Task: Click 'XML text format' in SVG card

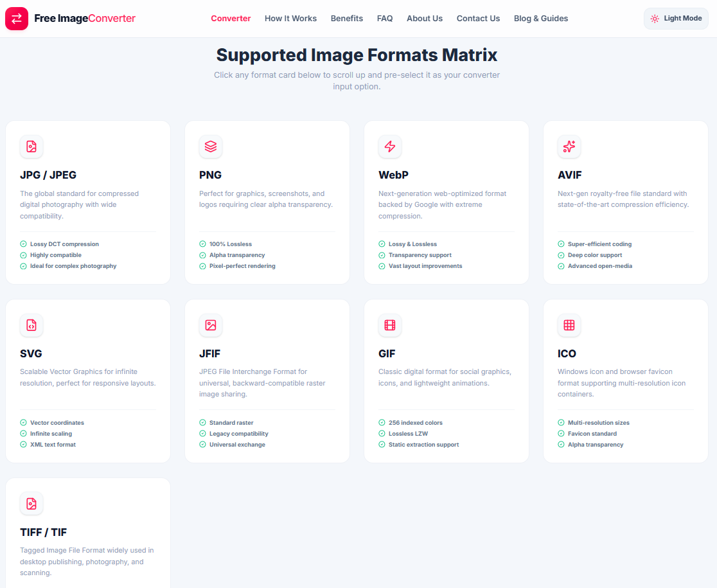Action: point(53,445)
